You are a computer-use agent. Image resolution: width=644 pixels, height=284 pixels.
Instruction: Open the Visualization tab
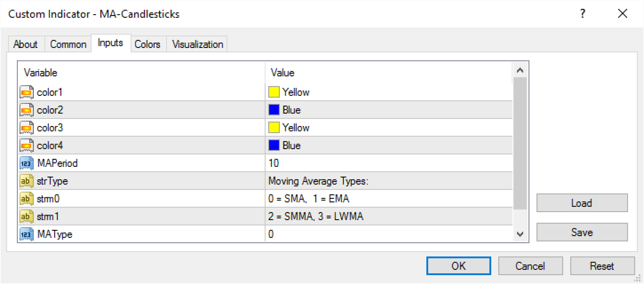pos(197,44)
